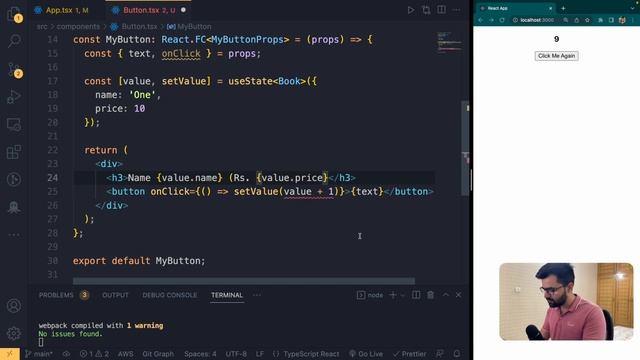The width and height of the screenshot is (640, 360).
Task: Click the remote window indicator in status bar
Action: tap(10, 354)
